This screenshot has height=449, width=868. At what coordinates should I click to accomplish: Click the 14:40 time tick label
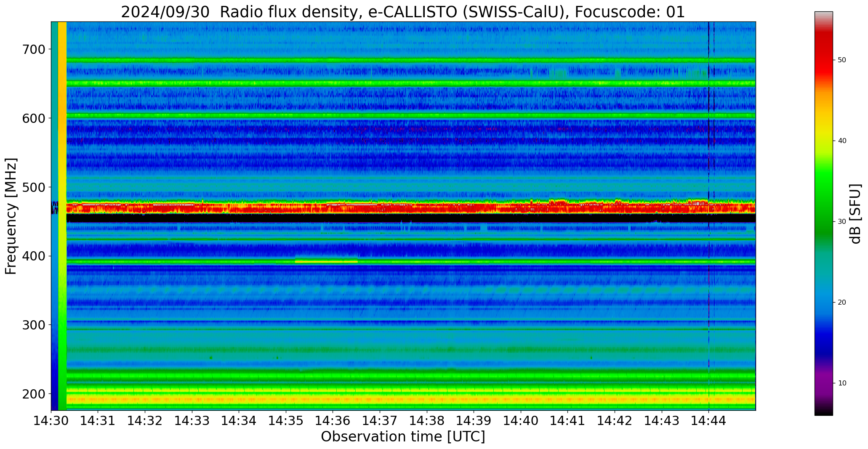(x=521, y=421)
